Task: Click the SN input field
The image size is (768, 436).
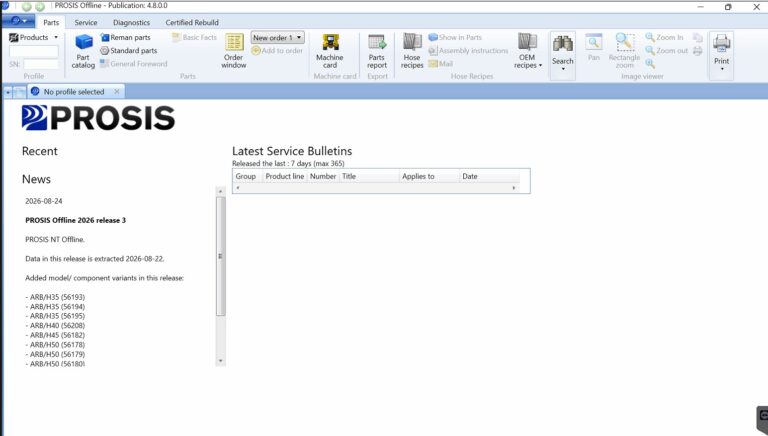Action: [x=41, y=64]
